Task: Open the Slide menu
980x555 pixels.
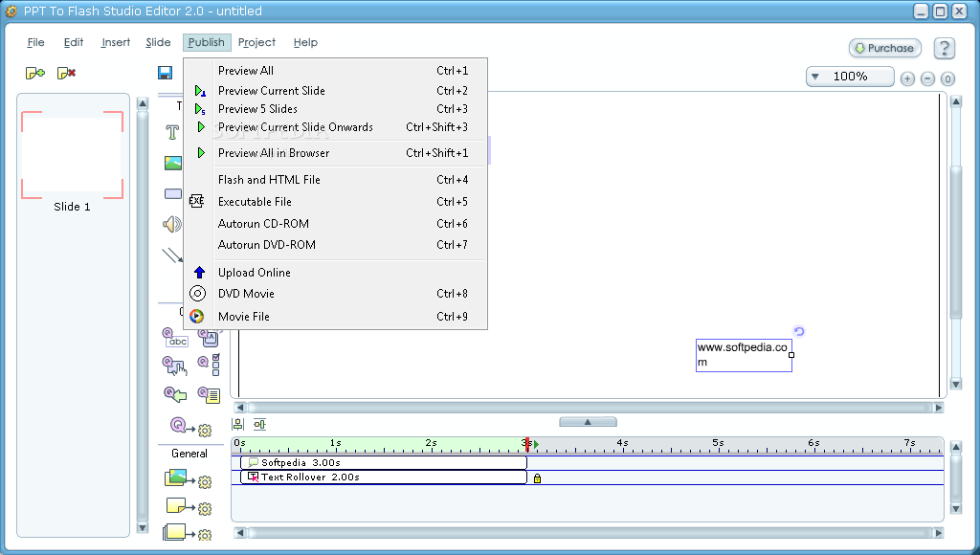Action: [158, 42]
